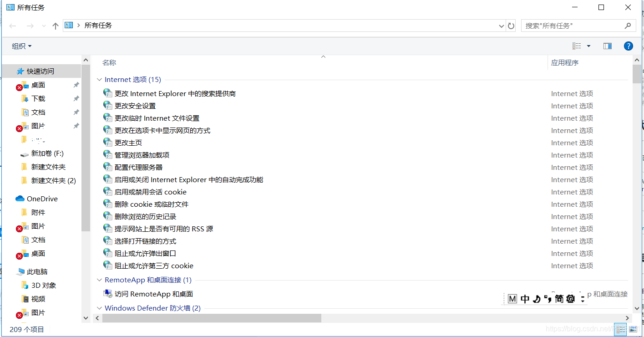The image size is (644, 337).
Task: Open 阻止或允许弹出窗口
Action: (145, 253)
